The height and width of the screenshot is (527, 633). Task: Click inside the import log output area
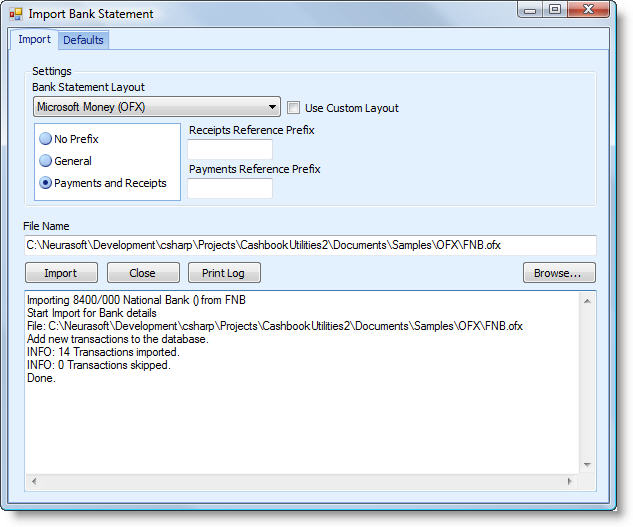point(300,420)
